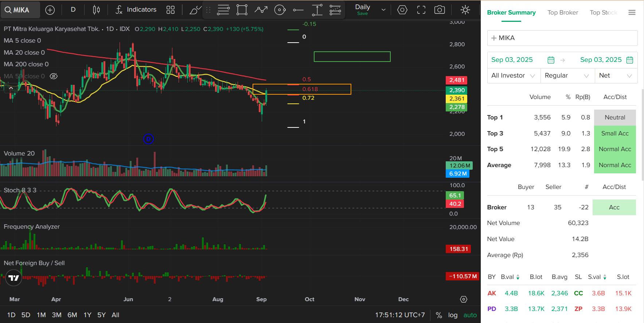Add symbol to compare with plus icon

click(x=50, y=10)
